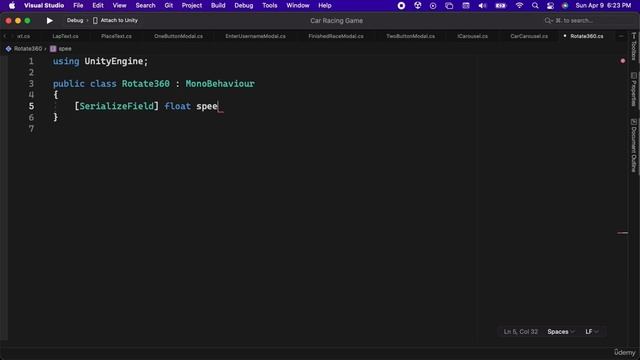Screen dimensions: 640x360
Task: Open the Git menu
Action: point(169,6)
